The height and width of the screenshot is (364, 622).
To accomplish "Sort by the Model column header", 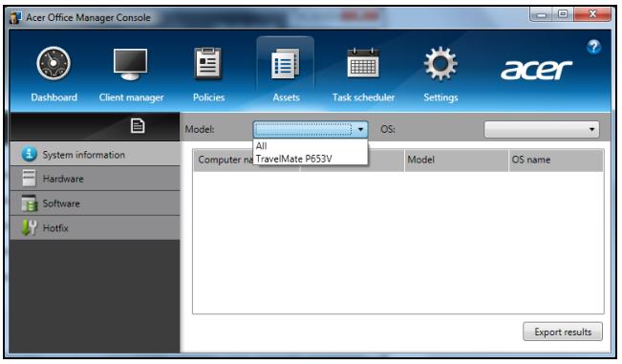I will point(456,160).
